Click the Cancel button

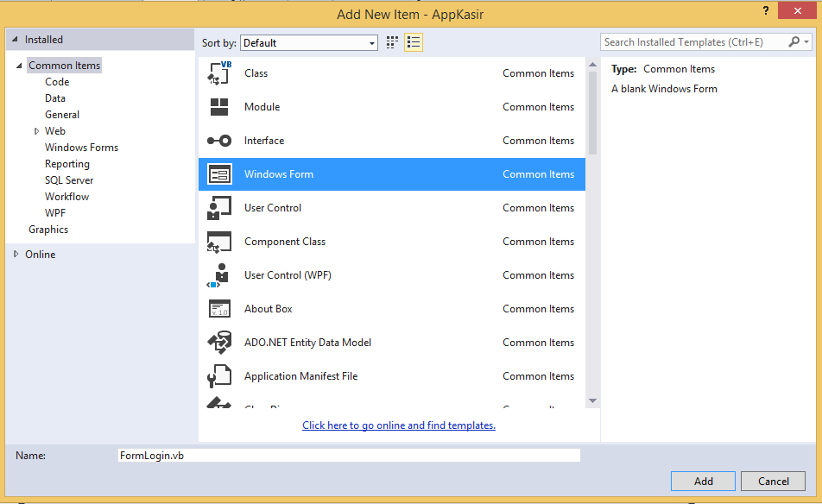774,481
